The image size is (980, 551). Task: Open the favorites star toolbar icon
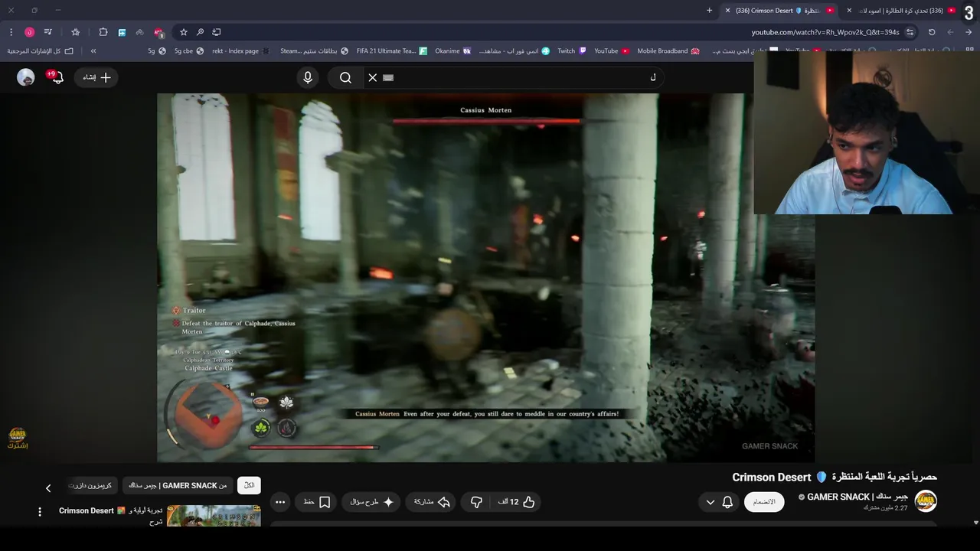[x=75, y=32]
